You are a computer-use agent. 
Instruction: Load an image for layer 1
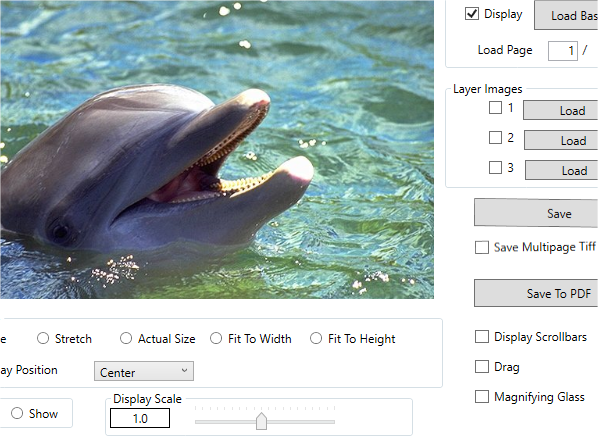click(x=561, y=111)
